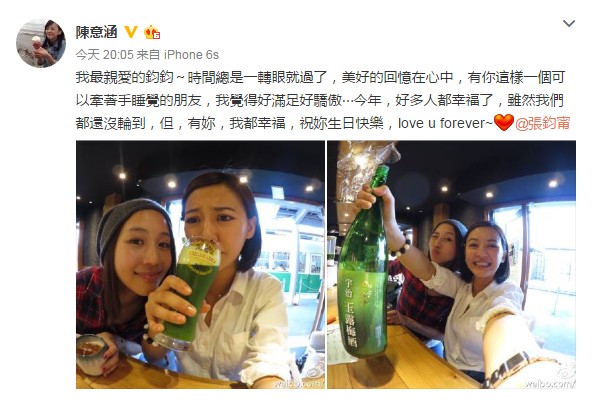
Task: Click the yellow V verified badge
Action: 131,32
